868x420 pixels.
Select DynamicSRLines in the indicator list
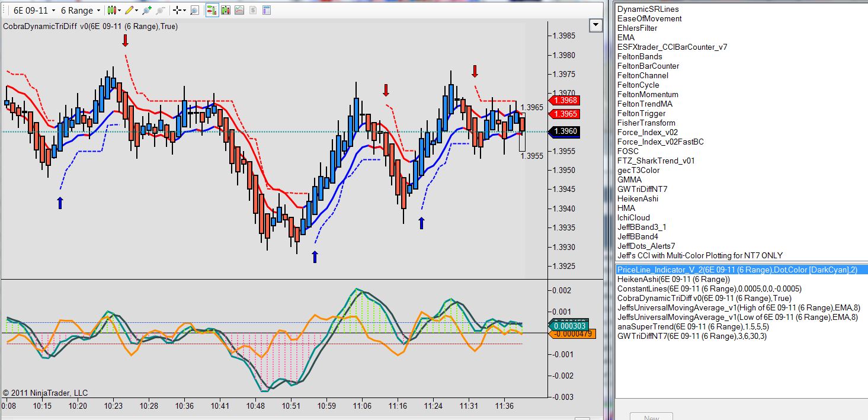(648, 9)
